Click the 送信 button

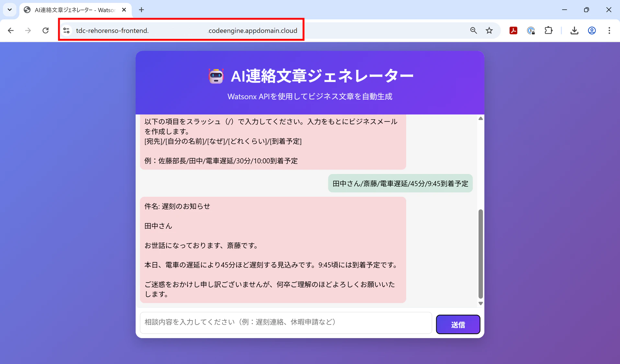point(458,324)
